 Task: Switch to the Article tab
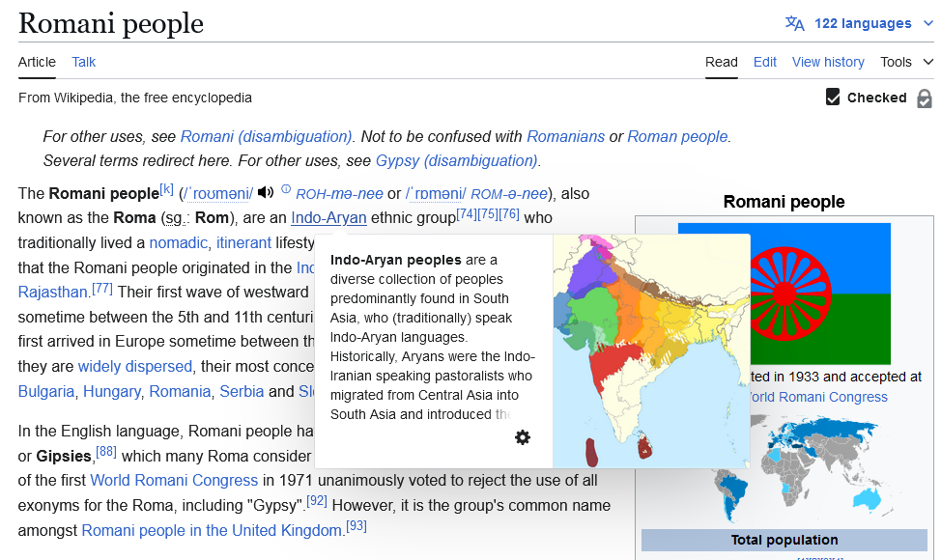coord(37,62)
